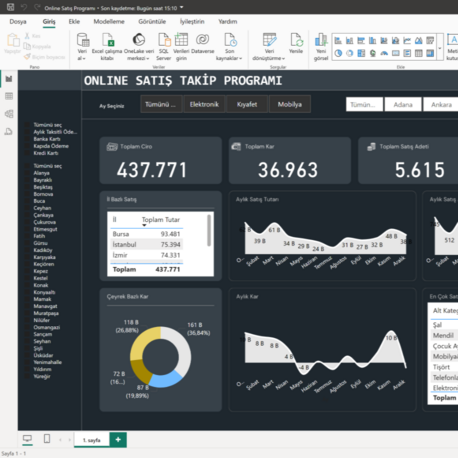This screenshot has width=458, height=458.
Task: Open Veri dönüştürme query editor
Action: [x=269, y=47]
